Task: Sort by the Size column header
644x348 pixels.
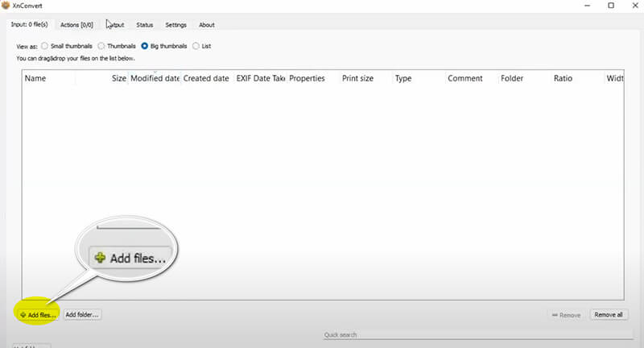Action: [x=101, y=78]
